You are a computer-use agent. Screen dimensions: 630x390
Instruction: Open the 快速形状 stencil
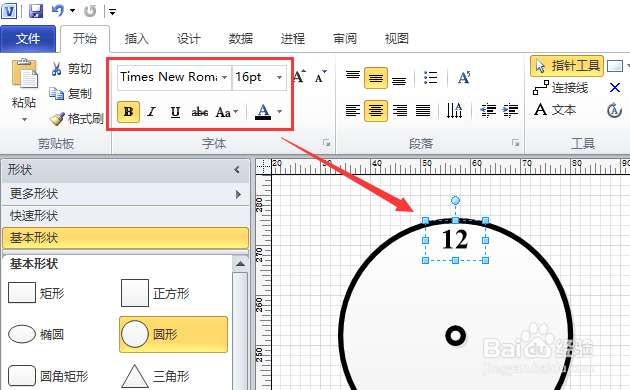click(x=125, y=216)
